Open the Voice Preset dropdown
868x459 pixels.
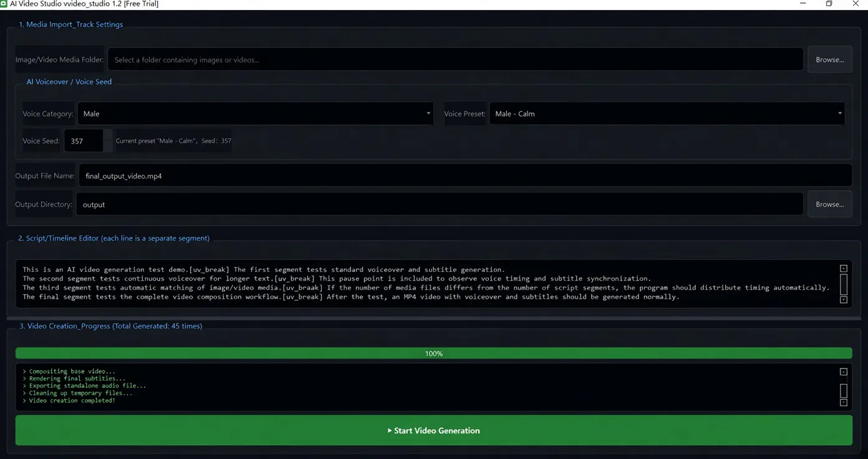(x=667, y=114)
